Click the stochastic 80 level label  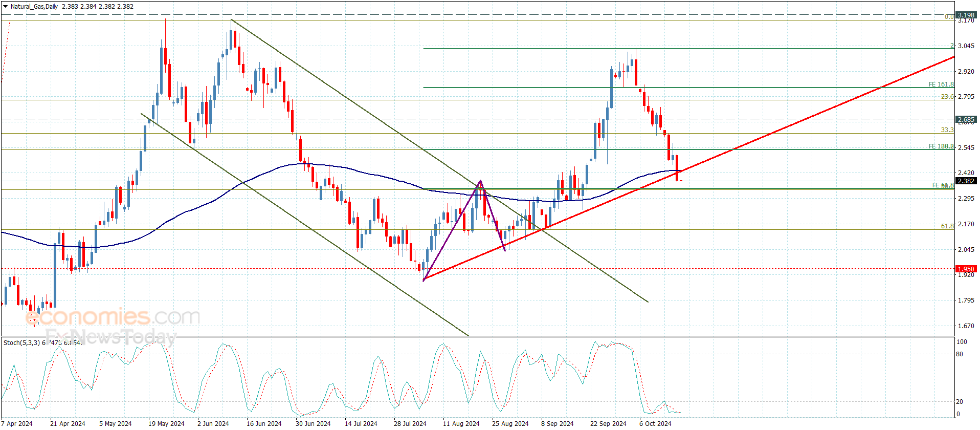pyautogui.click(x=960, y=354)
